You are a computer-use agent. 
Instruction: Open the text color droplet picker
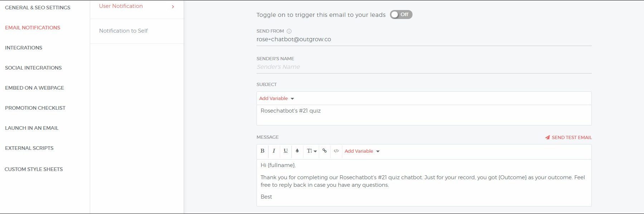(x=297, y=151)
